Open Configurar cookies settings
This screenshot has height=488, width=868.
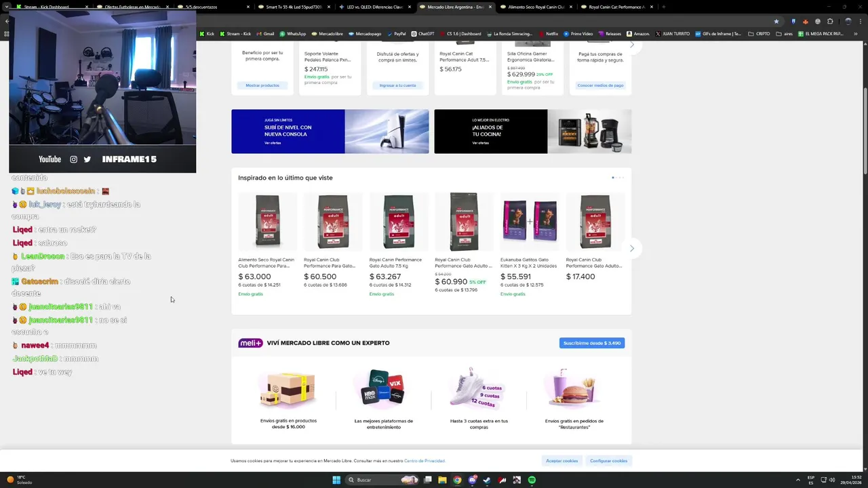click(609, 461)
